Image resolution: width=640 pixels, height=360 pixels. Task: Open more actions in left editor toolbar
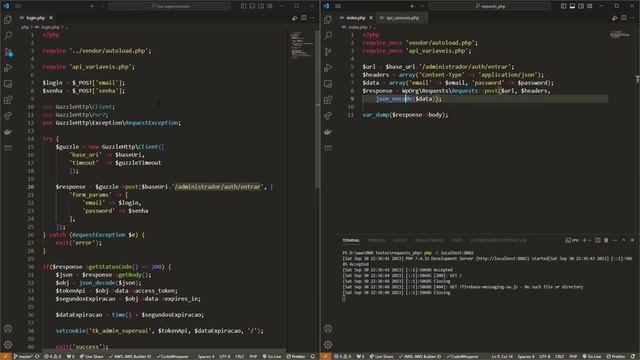point(313,18)
